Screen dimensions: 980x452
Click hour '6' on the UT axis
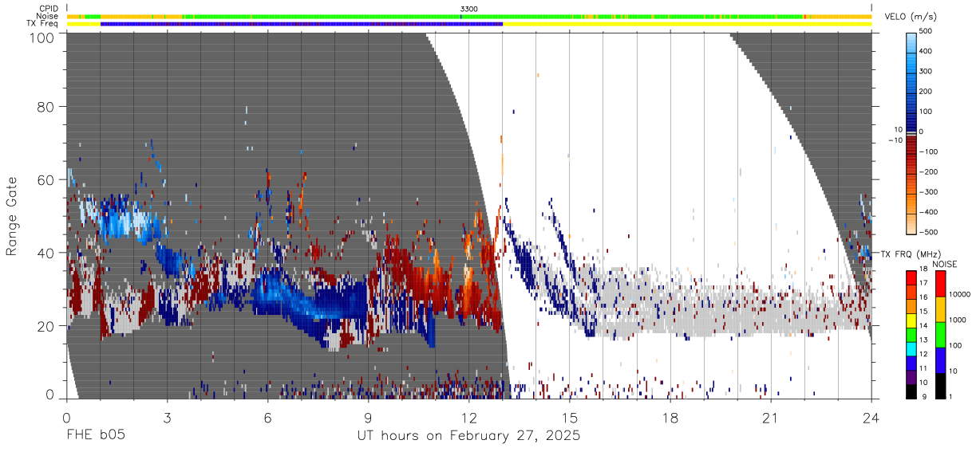267,419
